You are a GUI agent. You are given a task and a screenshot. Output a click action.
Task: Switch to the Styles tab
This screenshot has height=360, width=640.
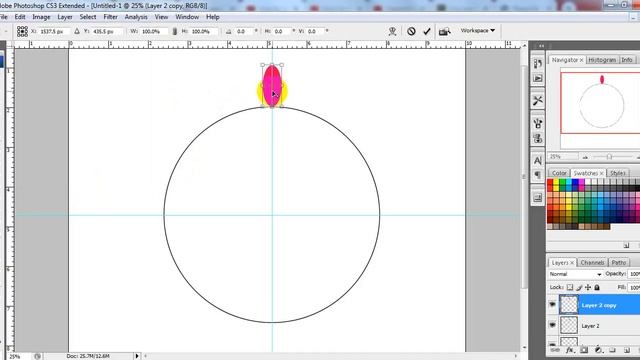pyautogui.click(x=617, y=173)
